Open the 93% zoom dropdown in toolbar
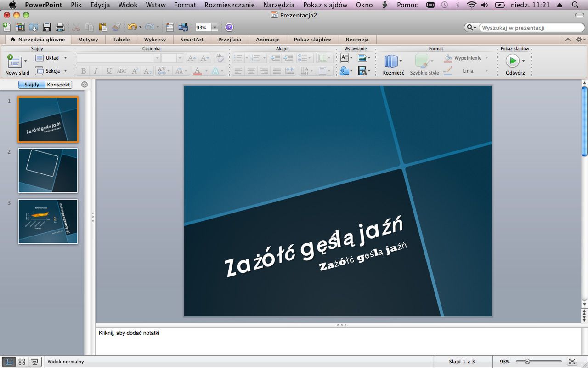588x368 pixels. tap(214, 28)
